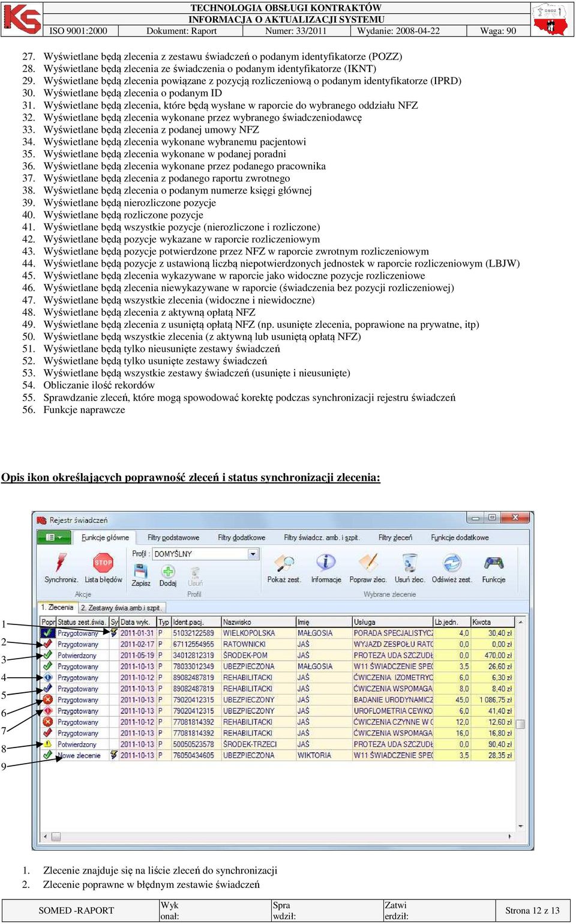Click the Synchroniz. lightning icon
Viewport: 576px width, 924px height.
pyautogui.click(x=61, y=562)
